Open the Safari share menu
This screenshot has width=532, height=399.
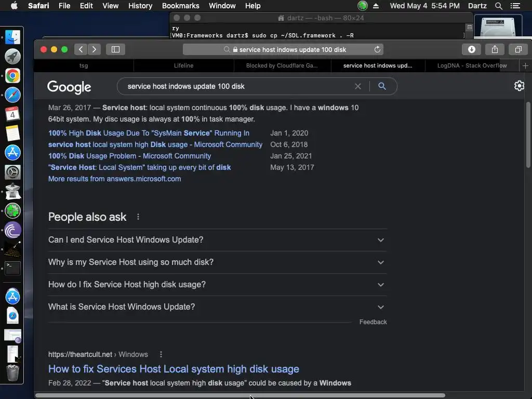click(x=495, y=49)
